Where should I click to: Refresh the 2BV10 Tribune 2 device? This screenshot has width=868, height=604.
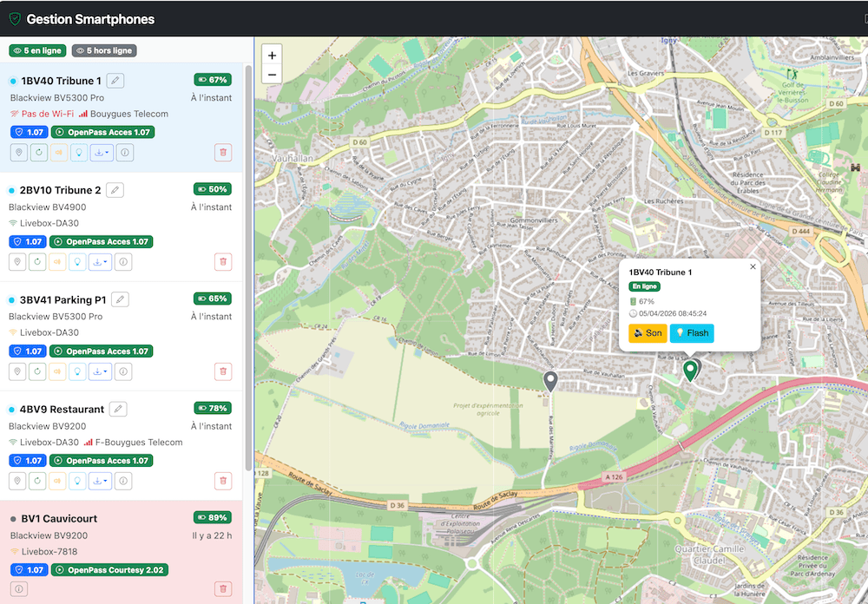tap(38, 262)
